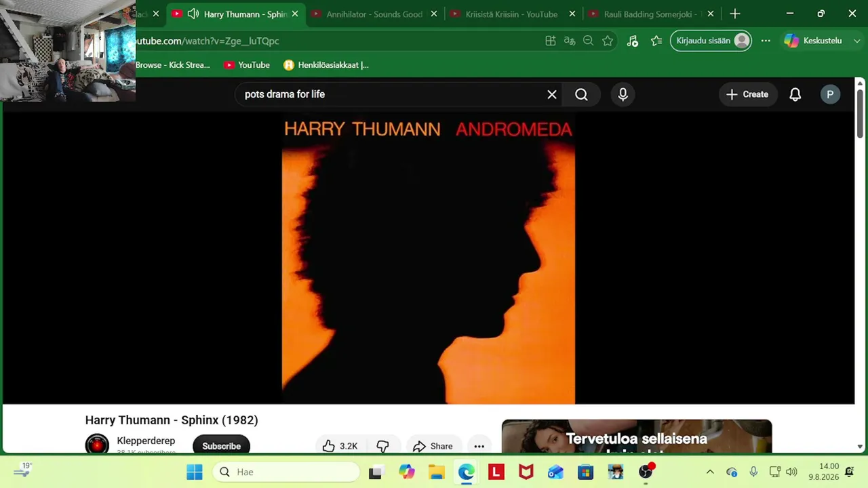
Task: Add this page to favorites with star icon
Action: pos(608,41)
